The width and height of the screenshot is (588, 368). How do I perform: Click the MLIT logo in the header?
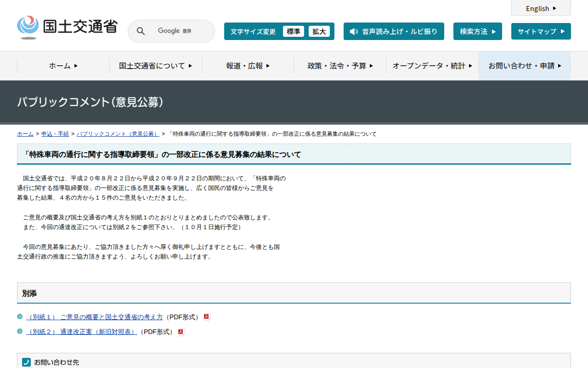pos(67,27)
